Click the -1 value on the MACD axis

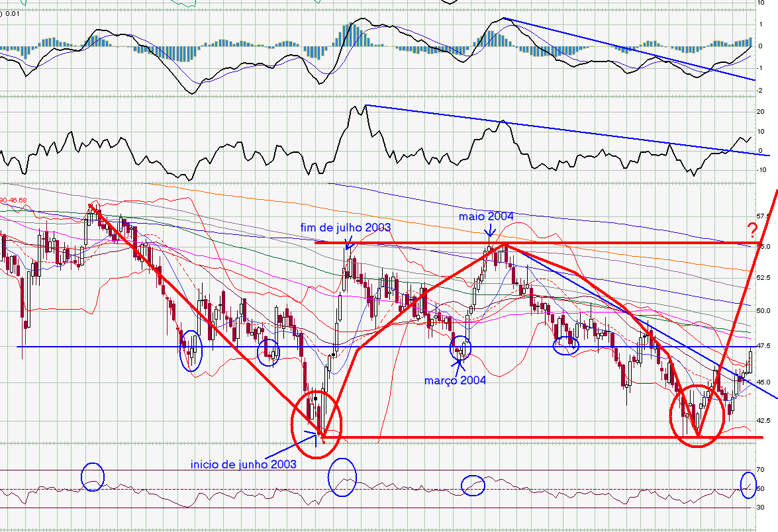(759, 68)
